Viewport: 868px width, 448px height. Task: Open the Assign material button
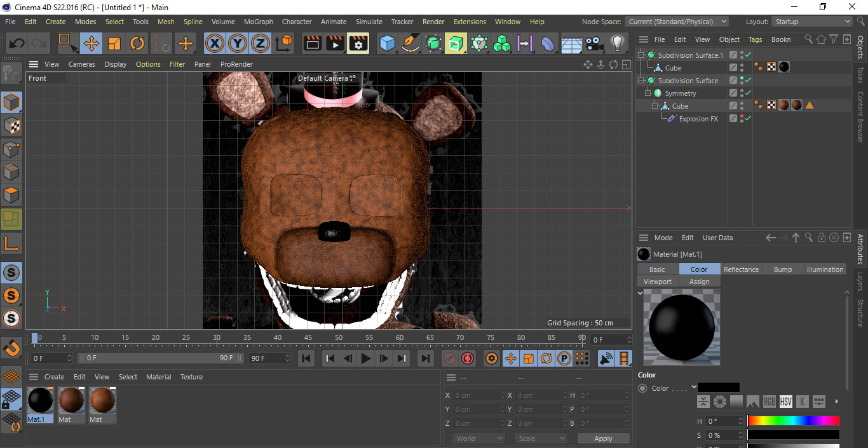point(699,282)
